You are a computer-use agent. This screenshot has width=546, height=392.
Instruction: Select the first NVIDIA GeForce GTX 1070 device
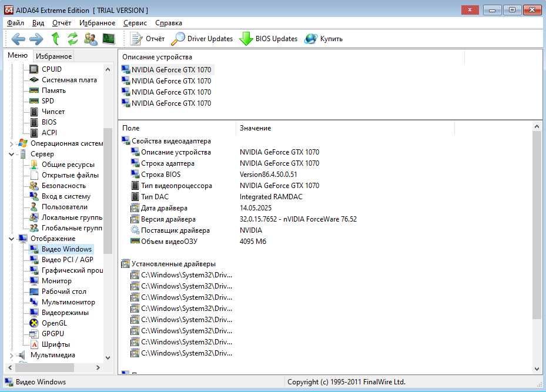point(171,69)
